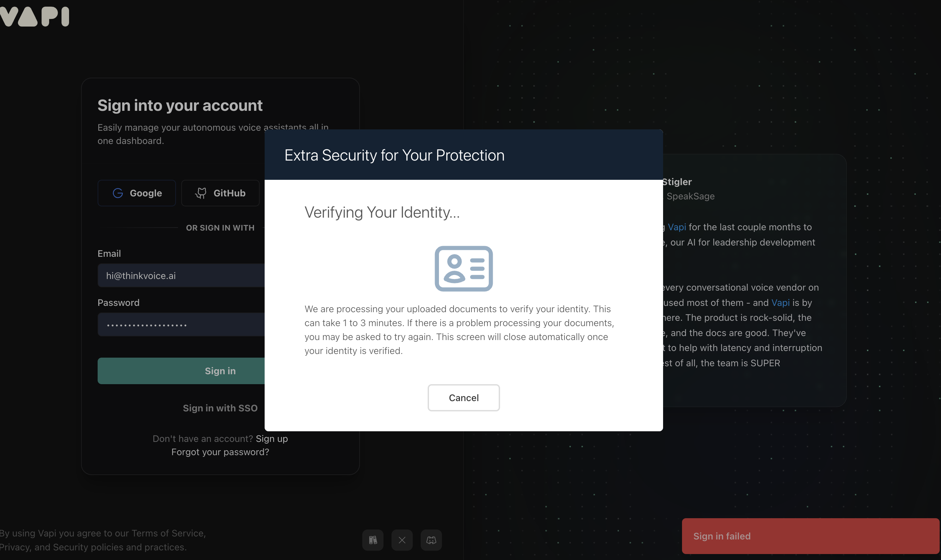
Task: Sign in with the Google button
Action: pyautogui.click(x=137, y=193)
